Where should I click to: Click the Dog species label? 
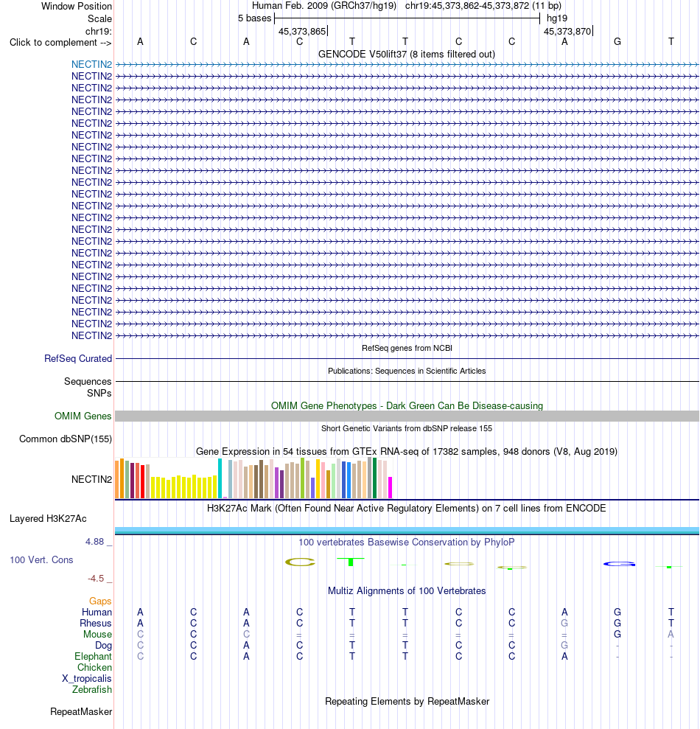pyautogui.click(x=103, y=645)
